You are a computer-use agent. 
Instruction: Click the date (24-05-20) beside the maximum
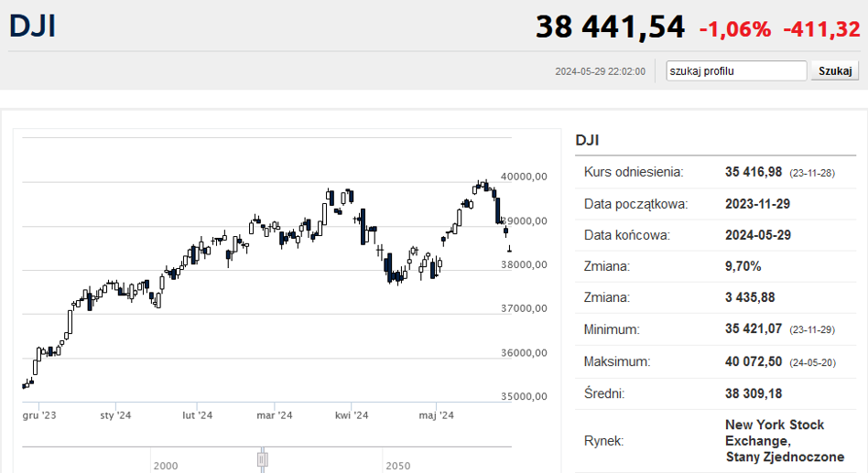(x=813, y=363)
